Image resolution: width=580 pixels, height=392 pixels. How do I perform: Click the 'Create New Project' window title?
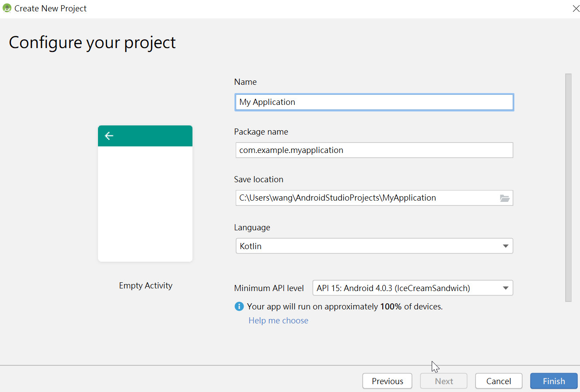click(50, 8)
